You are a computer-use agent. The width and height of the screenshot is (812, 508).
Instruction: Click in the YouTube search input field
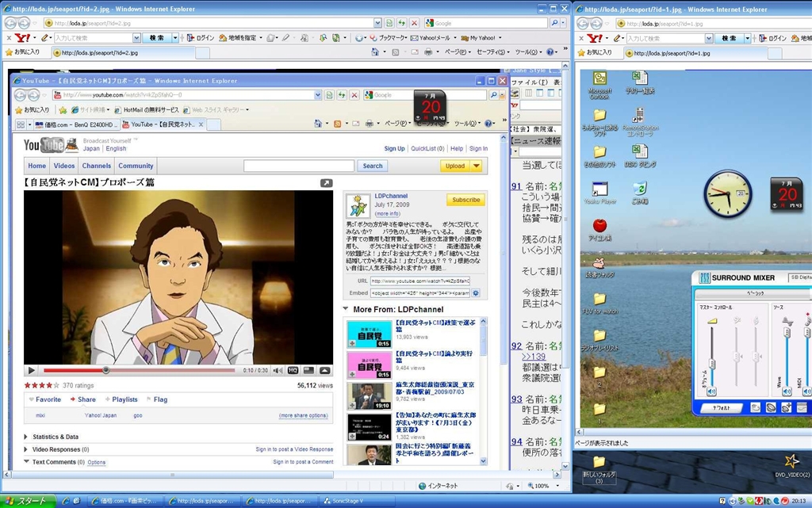(x=299, y=166)
